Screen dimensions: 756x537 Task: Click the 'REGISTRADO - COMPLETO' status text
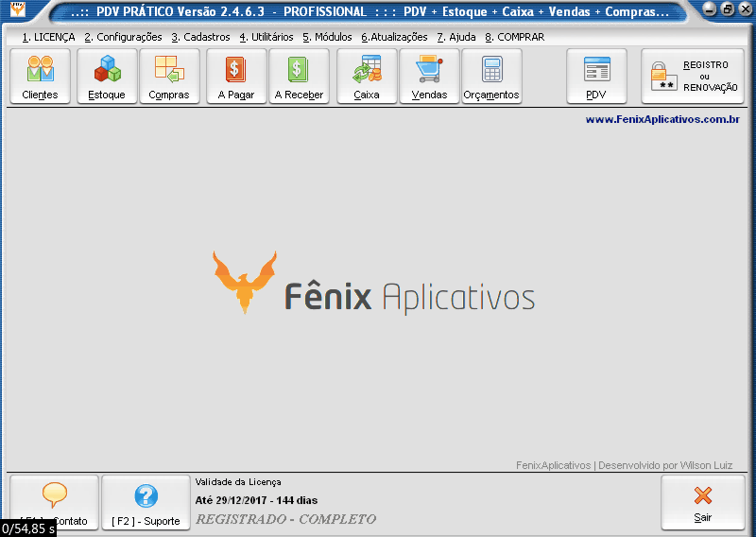285,519
